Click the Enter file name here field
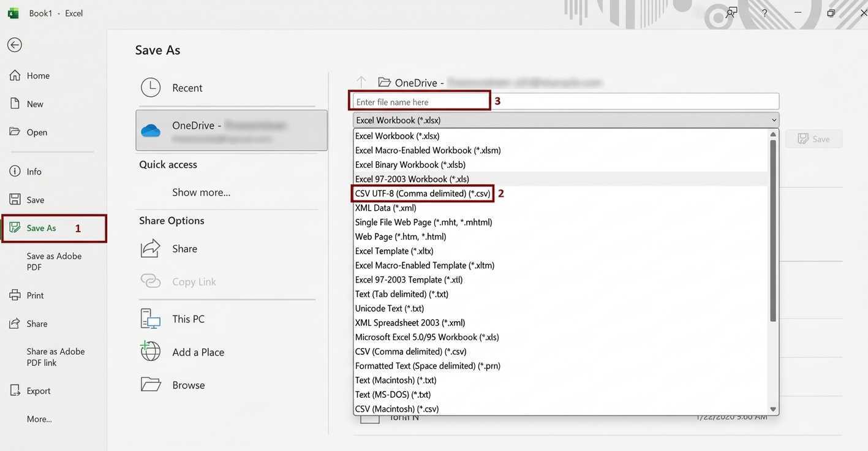The image size is (868, 451). click(566, 102)
